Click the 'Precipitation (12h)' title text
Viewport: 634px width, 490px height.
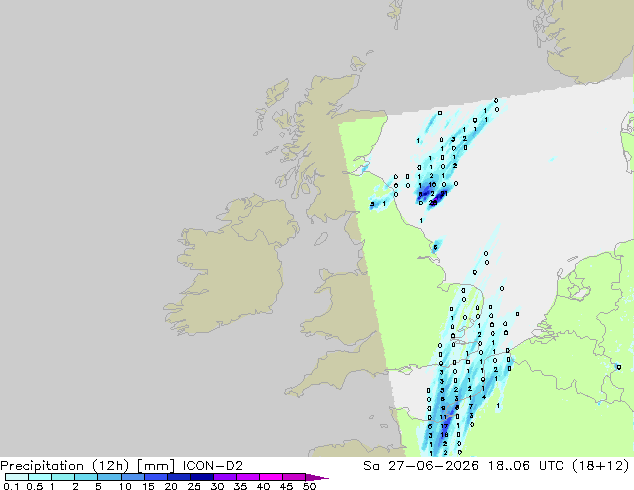64,466
